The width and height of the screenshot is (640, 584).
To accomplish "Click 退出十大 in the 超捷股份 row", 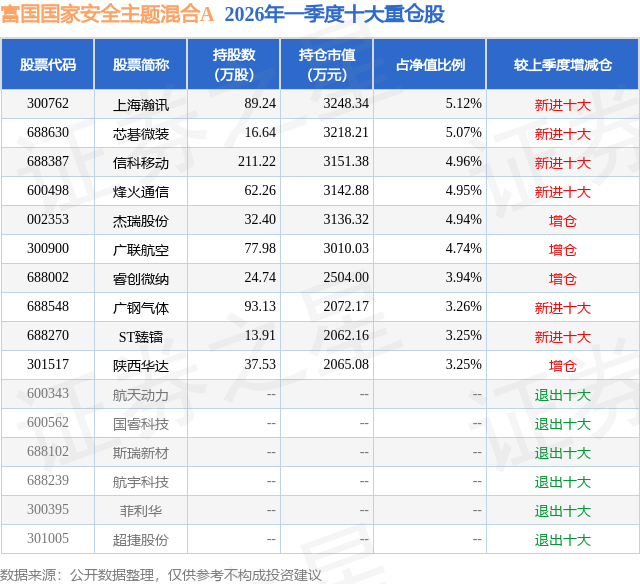I will click(x=563, y=540).
